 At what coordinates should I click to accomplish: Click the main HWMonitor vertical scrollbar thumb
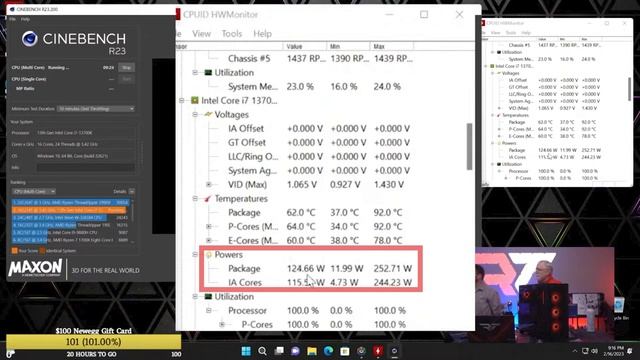[469, 147]
